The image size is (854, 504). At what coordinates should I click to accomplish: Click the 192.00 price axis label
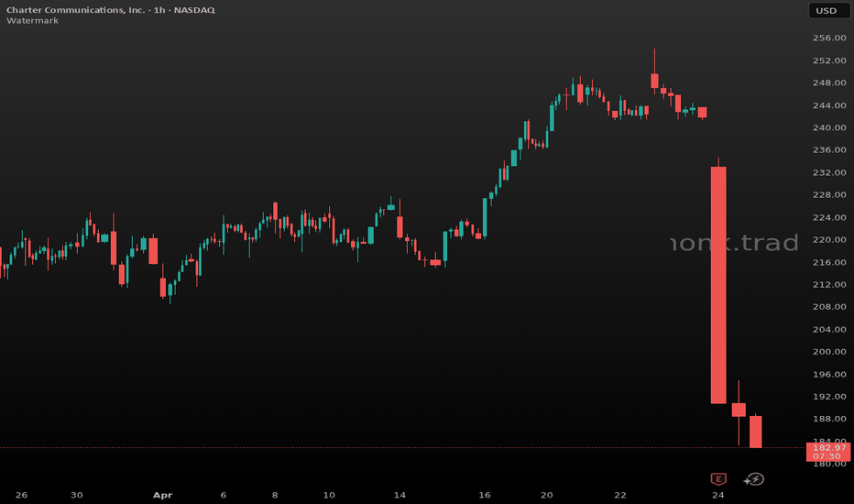coord(829,397)
